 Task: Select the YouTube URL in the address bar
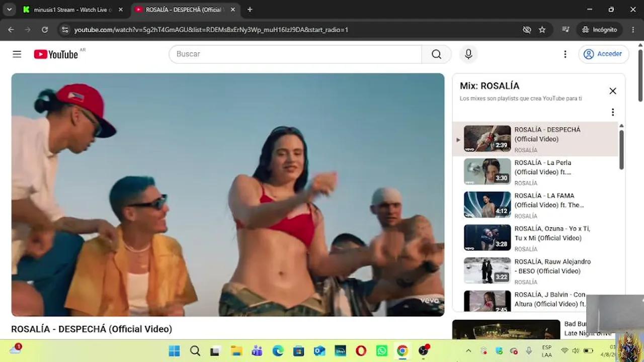(211, 30)
